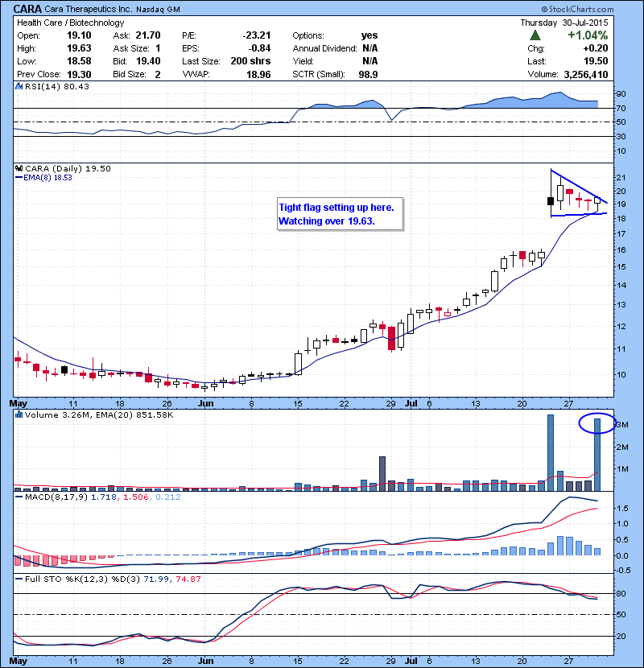644x668 pixels.
Task: Click the tall dark volume bar near Jun 29
Action: click(x=382, y=474)
